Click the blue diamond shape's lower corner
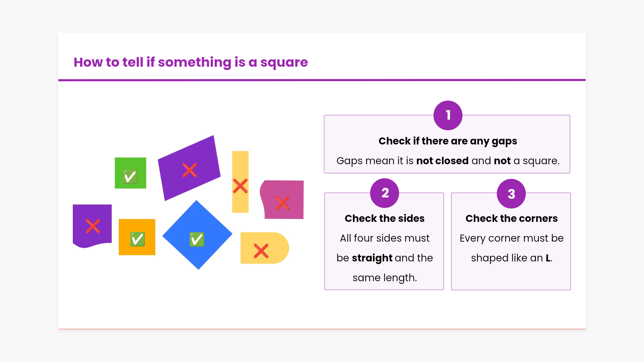The height and width of the screenshot is (362, 644). (199, 267)
